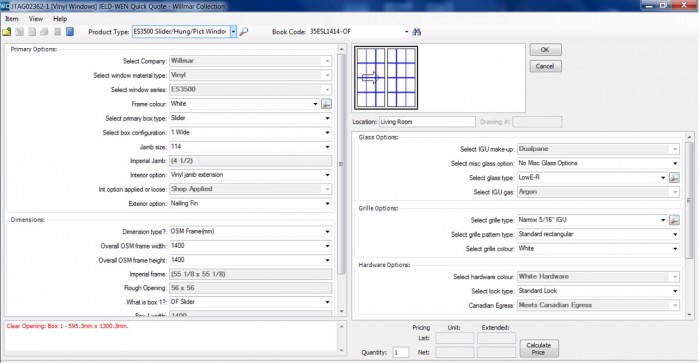This screenshot has height=363, width=700.
Task: Click the Glass Options group label
Action: point(379,137)
